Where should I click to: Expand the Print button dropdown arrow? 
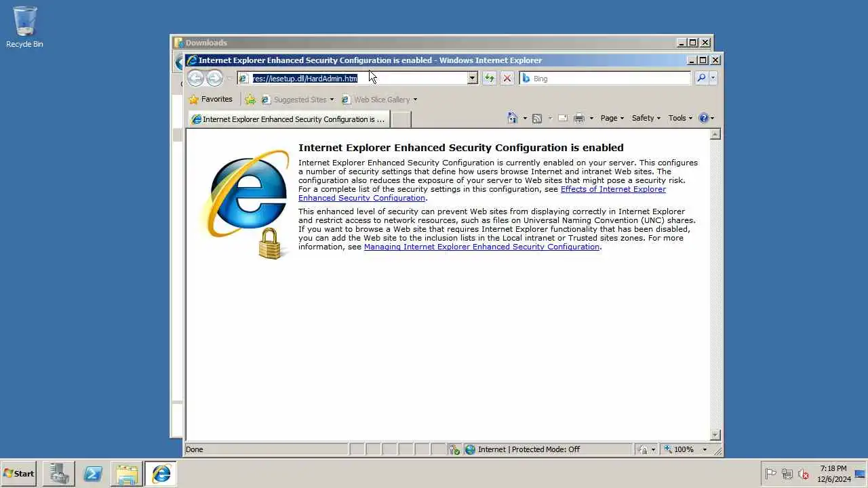pyautogui.click(x=591, y=118)
